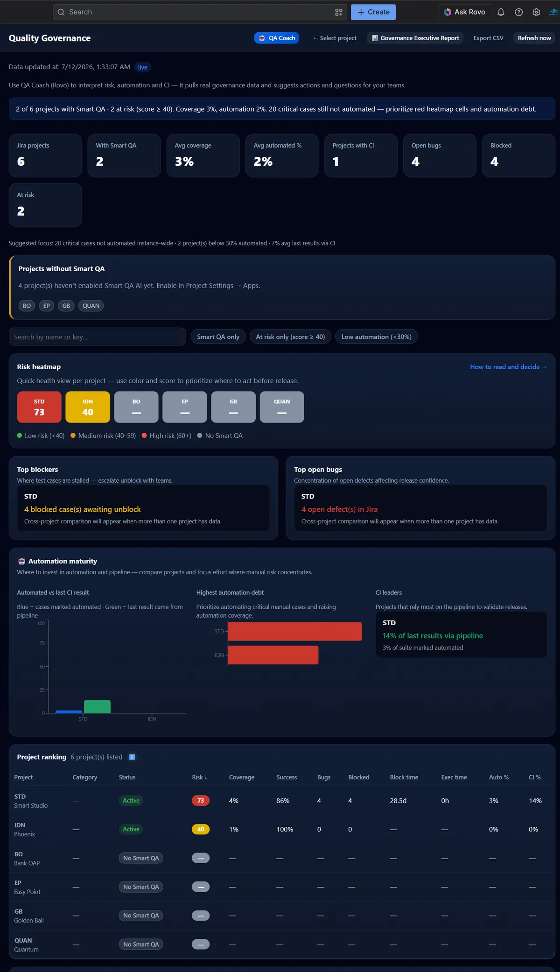Click Refresh now button
The image size is (560, 972).
coord(534,38)
